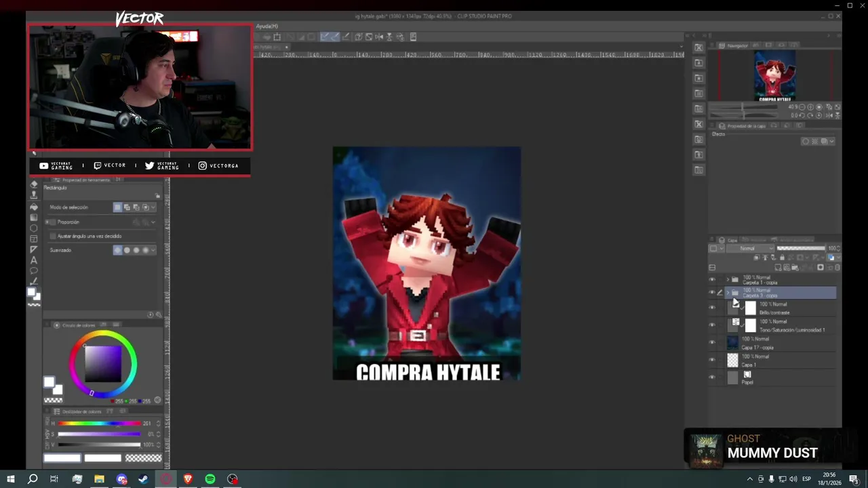
Task: Select the Figure ellipse tool
Action: [x=34, y=228]
